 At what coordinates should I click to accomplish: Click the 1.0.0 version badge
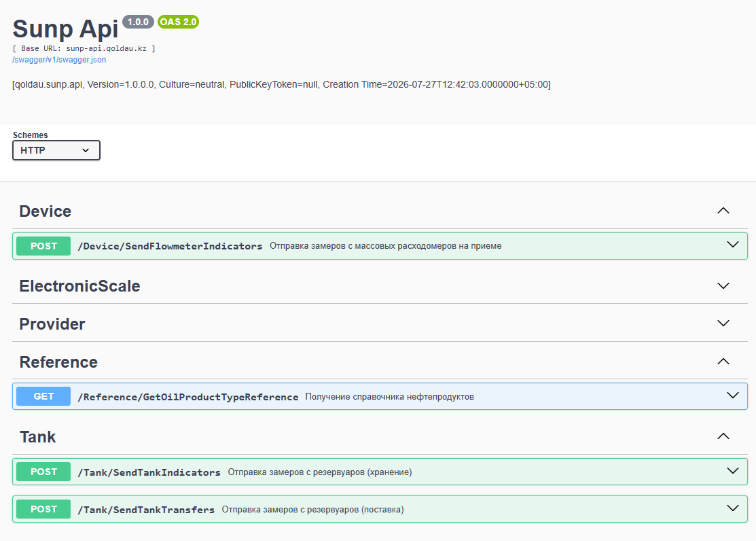(138, 22)
